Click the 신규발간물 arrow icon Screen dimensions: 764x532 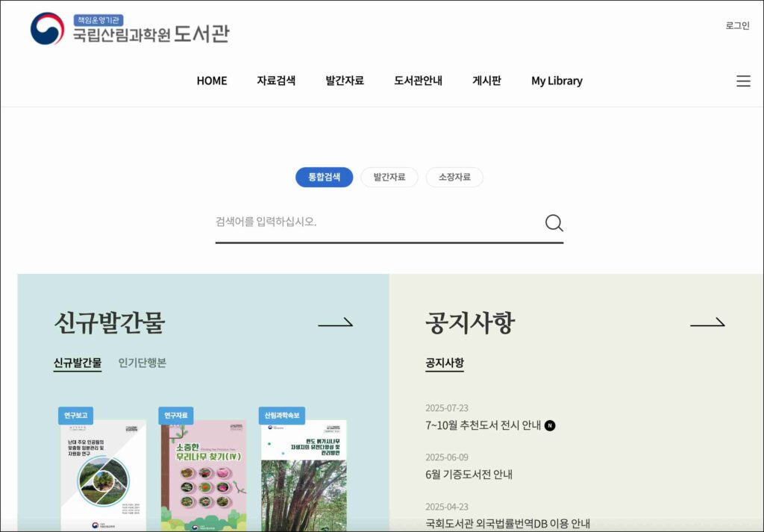point(335,322)
